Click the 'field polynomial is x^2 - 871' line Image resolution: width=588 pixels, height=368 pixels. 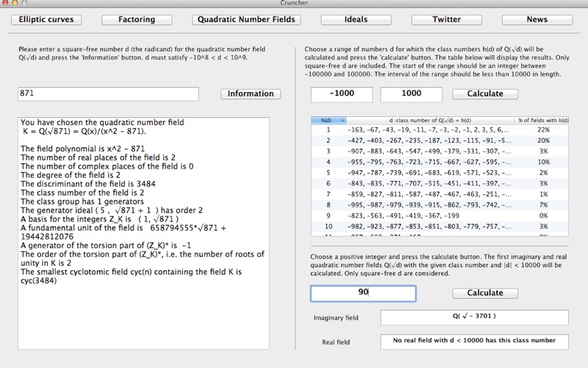[x=82, y=149]
